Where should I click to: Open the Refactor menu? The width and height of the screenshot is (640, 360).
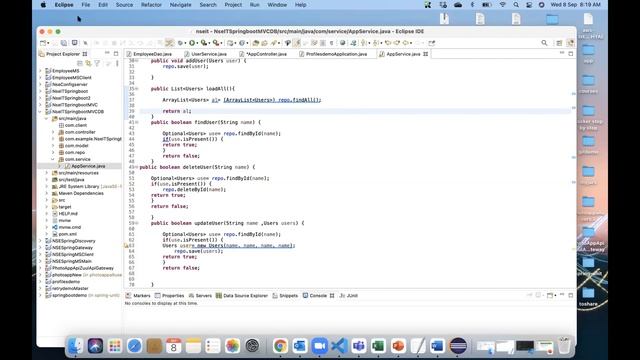click(151, 5)
